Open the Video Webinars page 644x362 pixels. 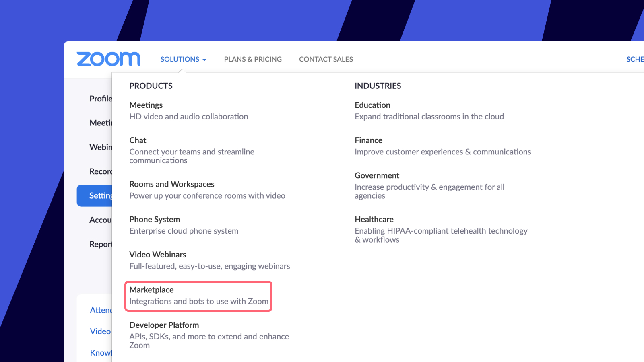pyautogui.click(x=158, y=254)
